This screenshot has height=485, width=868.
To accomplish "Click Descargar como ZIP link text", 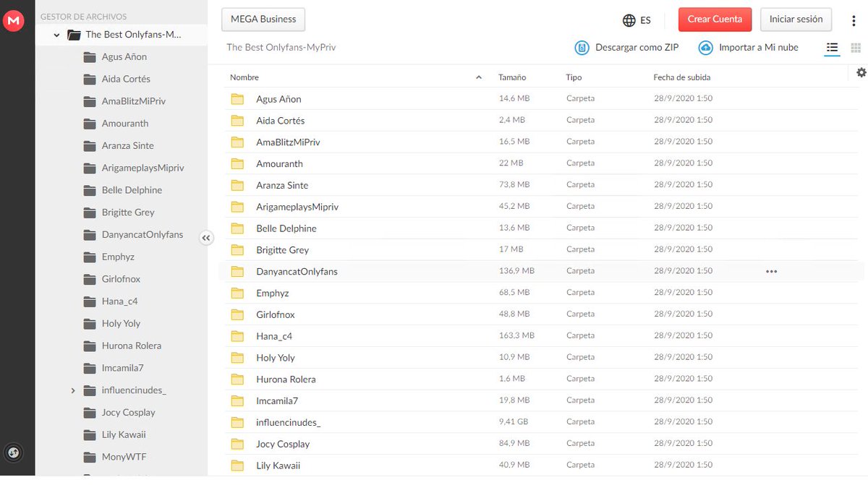I will 637,48.
